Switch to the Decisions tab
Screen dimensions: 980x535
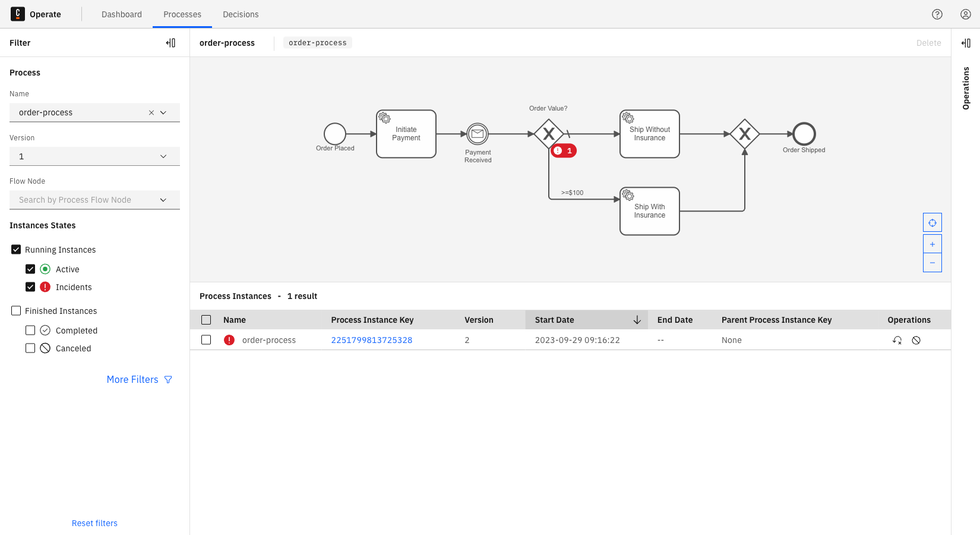[241, 14]
